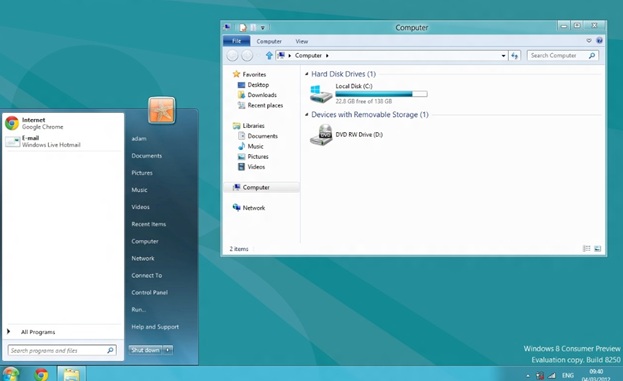Viewport: 623px width, 381px height.
Task: Minimize the ribbon chevron
Action: 589,41
